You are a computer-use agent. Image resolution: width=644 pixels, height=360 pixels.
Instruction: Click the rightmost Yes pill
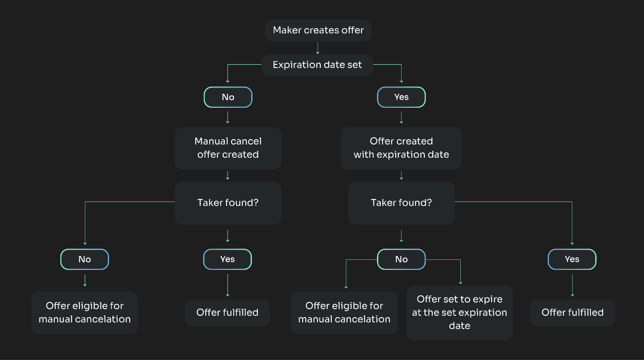572,259
